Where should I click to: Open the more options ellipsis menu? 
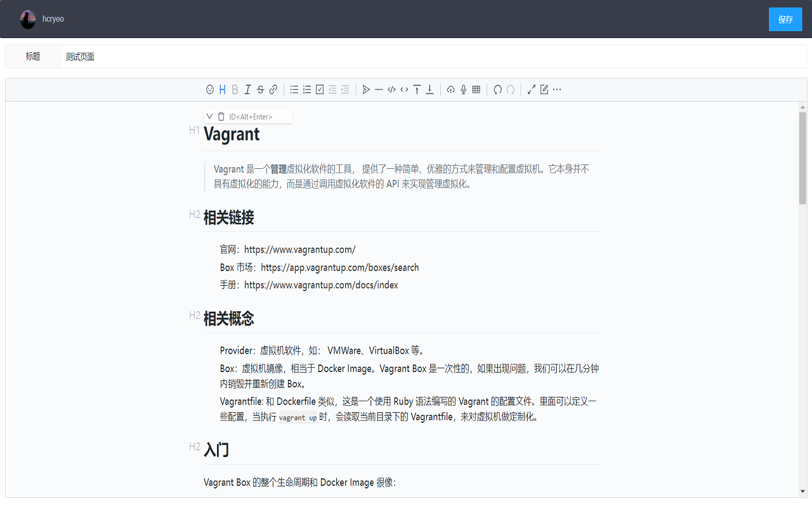pos(557,90)
